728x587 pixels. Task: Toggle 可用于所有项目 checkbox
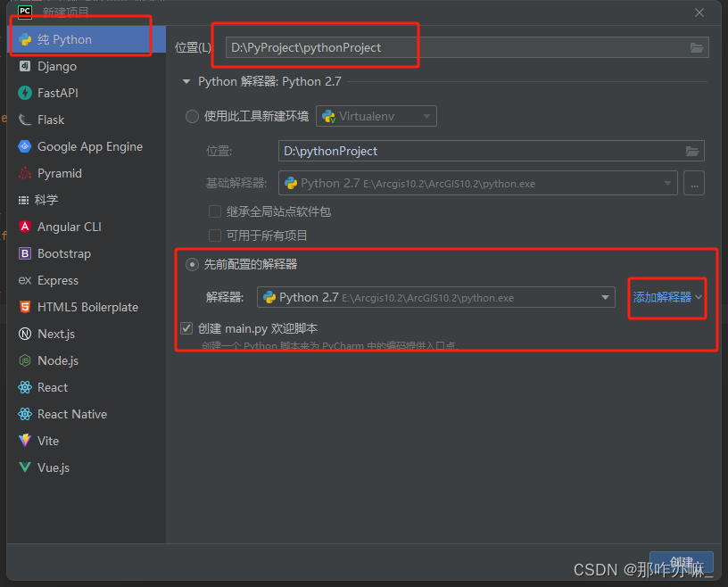click(215, 236)
